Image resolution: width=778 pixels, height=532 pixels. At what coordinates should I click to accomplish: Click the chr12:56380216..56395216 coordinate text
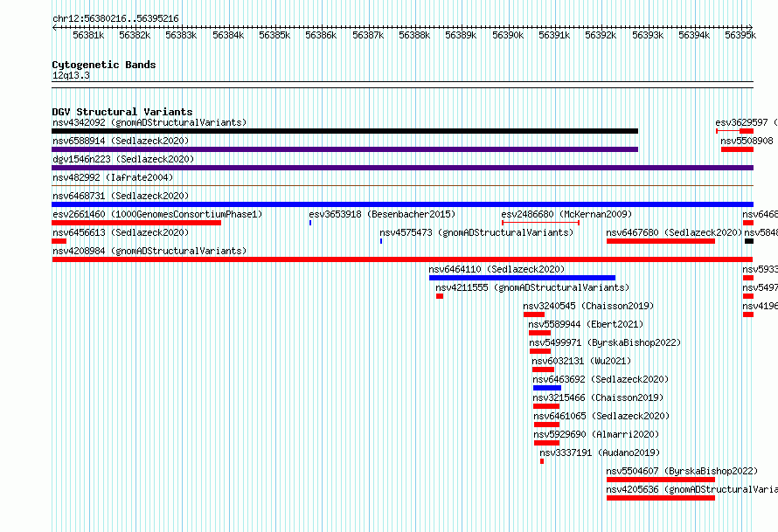[115, 19]
